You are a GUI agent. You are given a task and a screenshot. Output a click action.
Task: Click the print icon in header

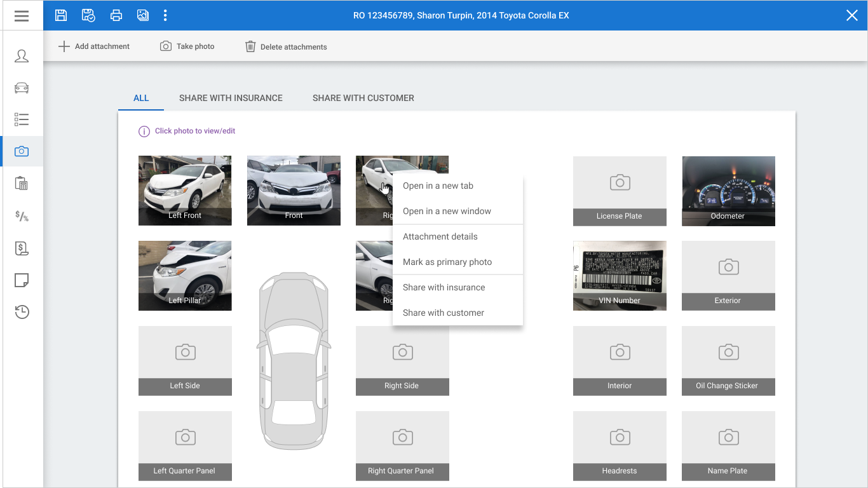(116, 15)
